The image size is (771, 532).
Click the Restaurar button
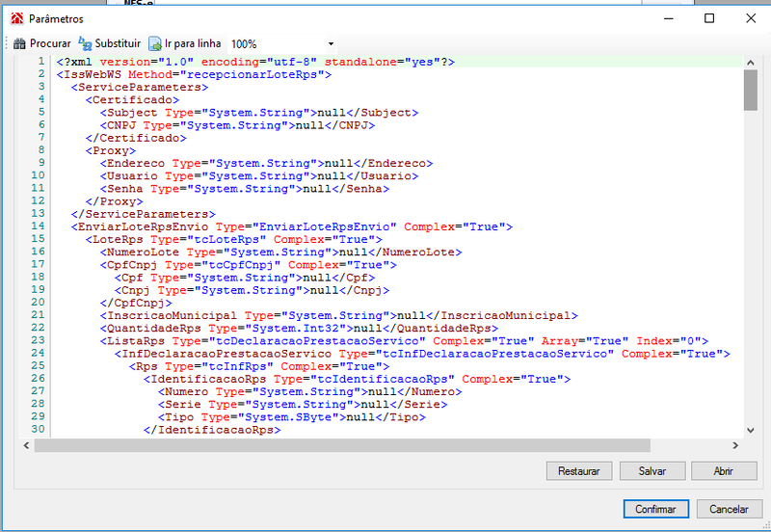click(579, 471)
